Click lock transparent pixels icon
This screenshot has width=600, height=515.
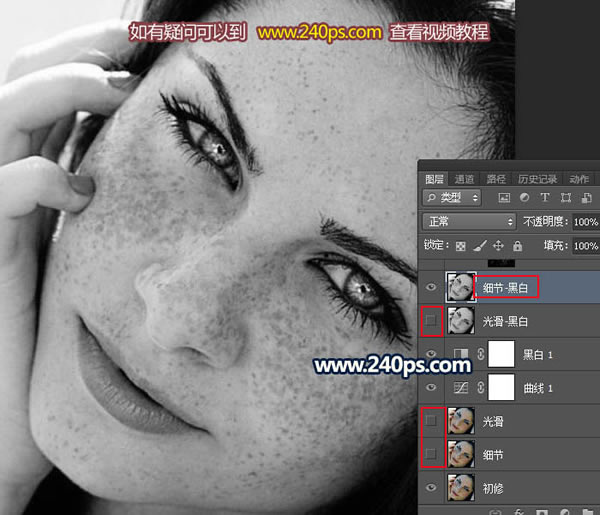click(x=461, y=246)
